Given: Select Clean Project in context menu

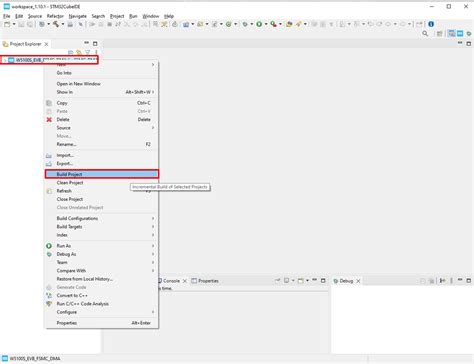Looking at the screenshot, I should [x=102, y=183].
